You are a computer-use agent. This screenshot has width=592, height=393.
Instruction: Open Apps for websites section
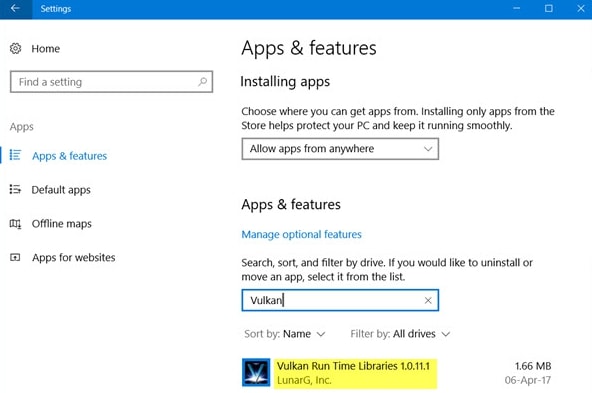tap(74, 257)
